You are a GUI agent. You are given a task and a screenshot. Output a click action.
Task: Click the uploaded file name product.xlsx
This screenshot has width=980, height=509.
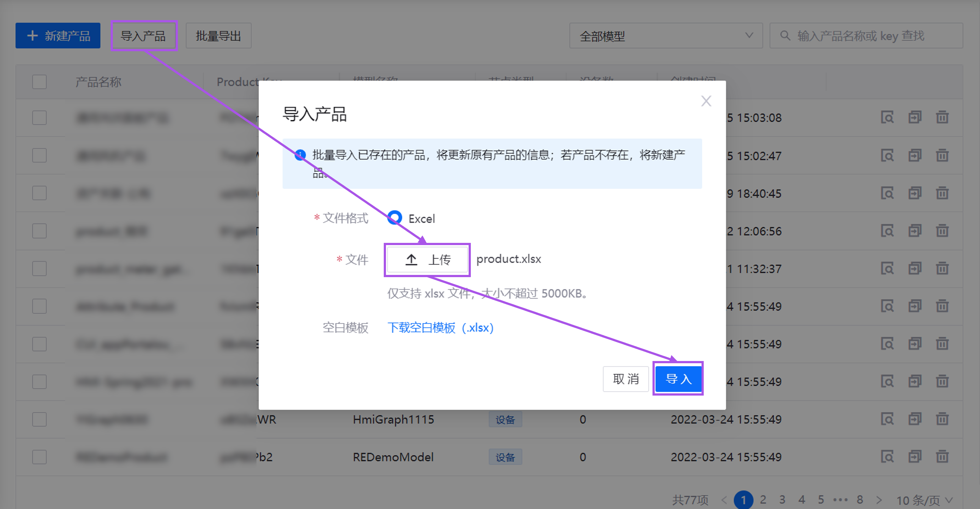coord(509,259)
